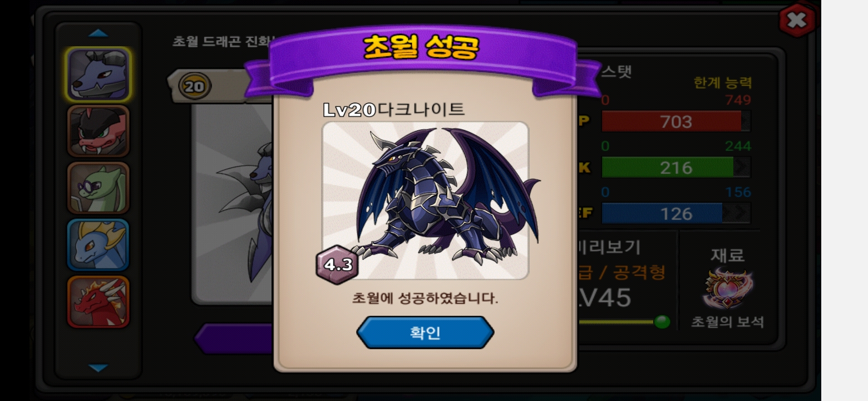Screen dimensions: 868x401
Task: Click the level 20 coin badge
Action: point(195,86)
